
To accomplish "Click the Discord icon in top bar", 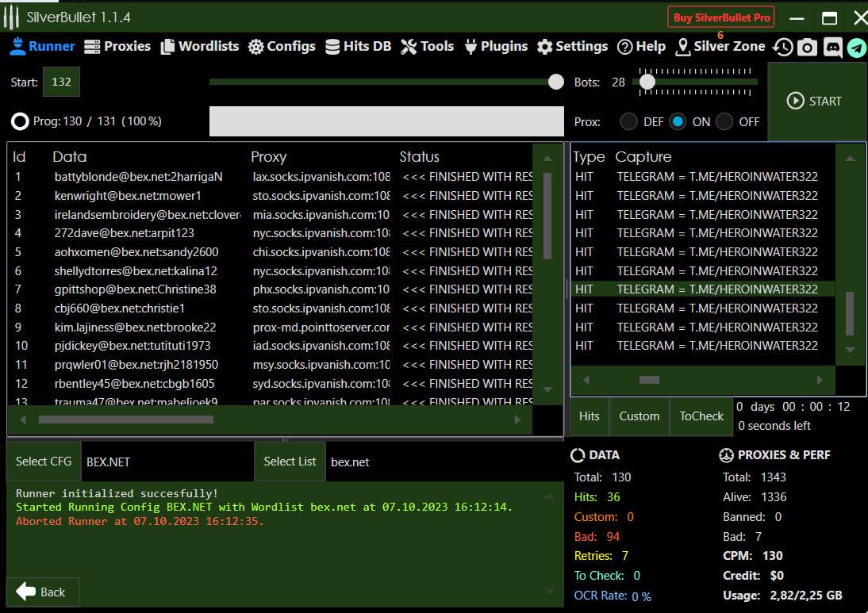I will [832, 48].
